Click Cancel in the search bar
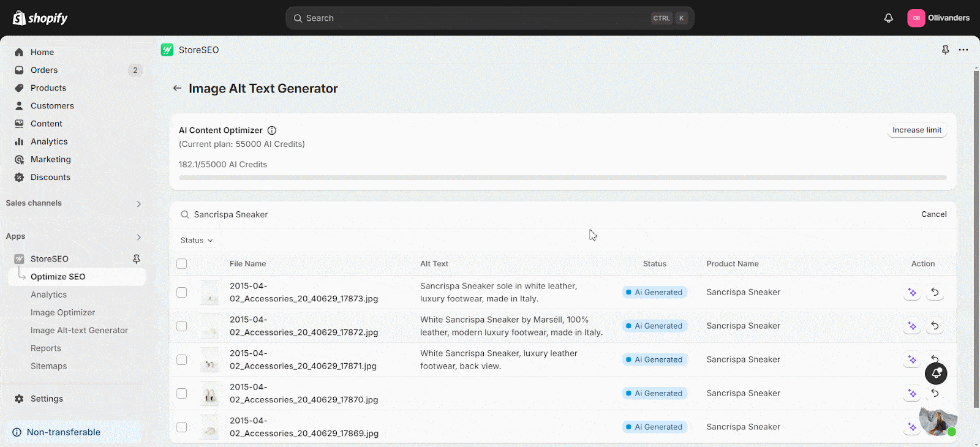Image resolution: width=980 pixels, height=447 pixels. [933, 214]
